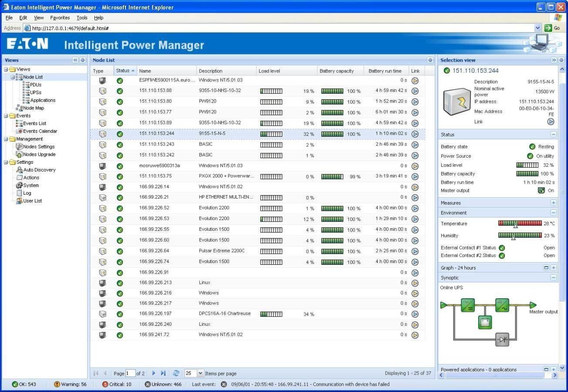Expand the Measures section
The width and height of the screenshot is (568, 392).
point(553,203)
